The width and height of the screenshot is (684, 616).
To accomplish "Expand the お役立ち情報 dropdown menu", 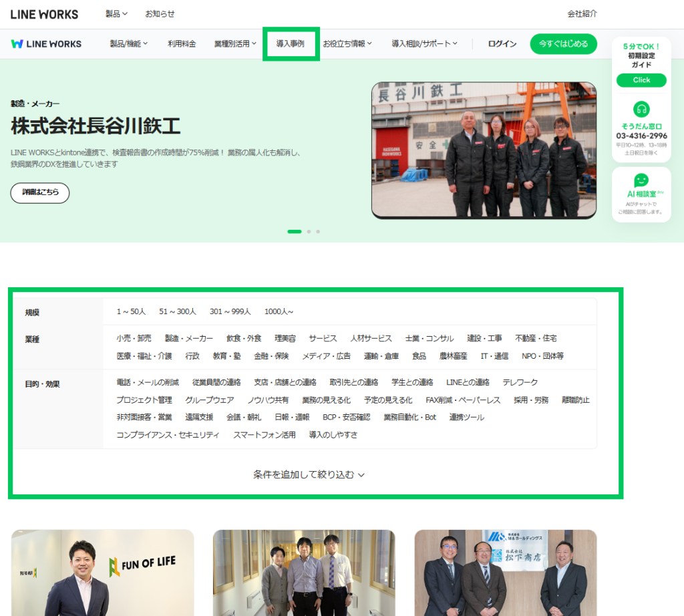I will pyautogui.click(x=347, y=44).
